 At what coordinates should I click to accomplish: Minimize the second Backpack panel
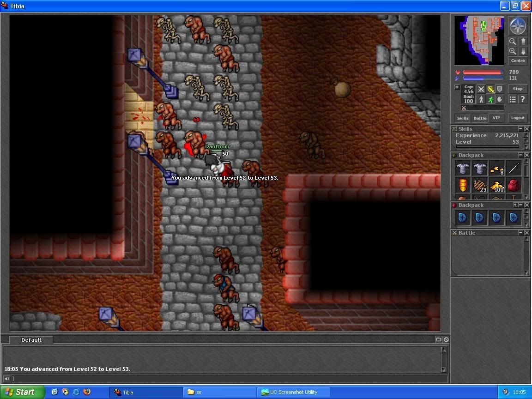click(x=520, y=205)
